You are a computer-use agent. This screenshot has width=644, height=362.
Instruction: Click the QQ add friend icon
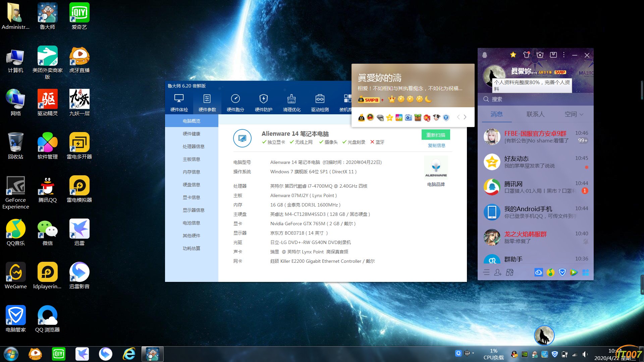tap(498, 272)
